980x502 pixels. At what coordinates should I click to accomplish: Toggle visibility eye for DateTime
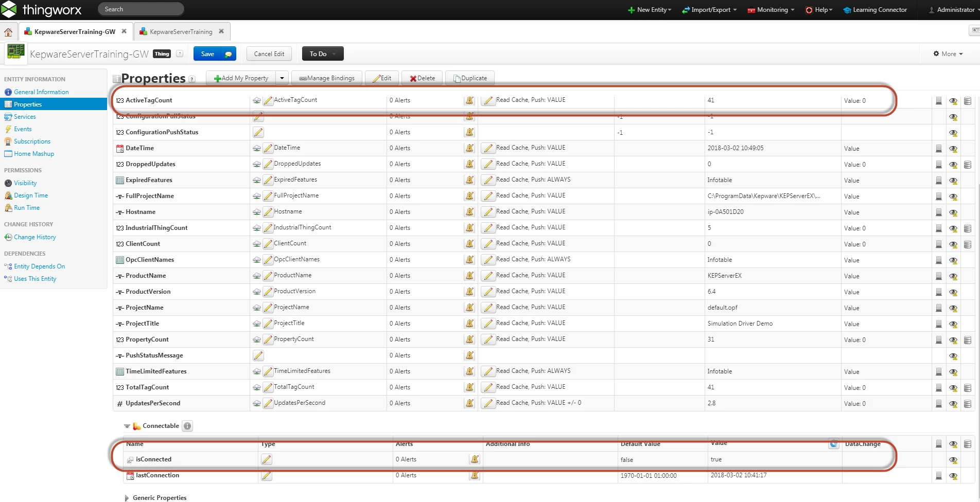coord(953,149)
